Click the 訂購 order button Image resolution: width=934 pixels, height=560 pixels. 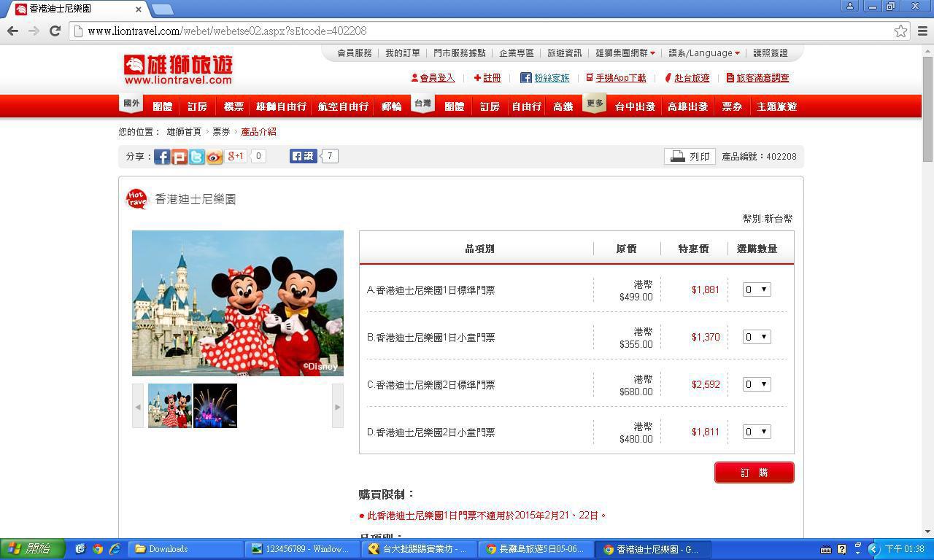754,472
